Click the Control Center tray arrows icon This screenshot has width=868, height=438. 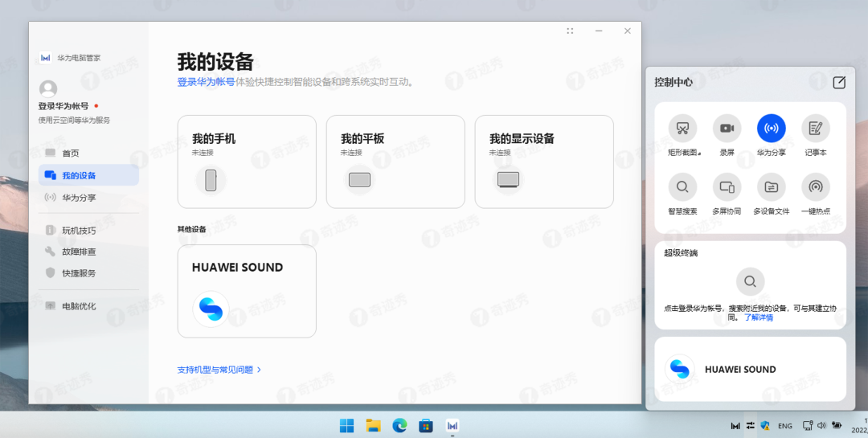pyautogui.click(x=750, y=426)
